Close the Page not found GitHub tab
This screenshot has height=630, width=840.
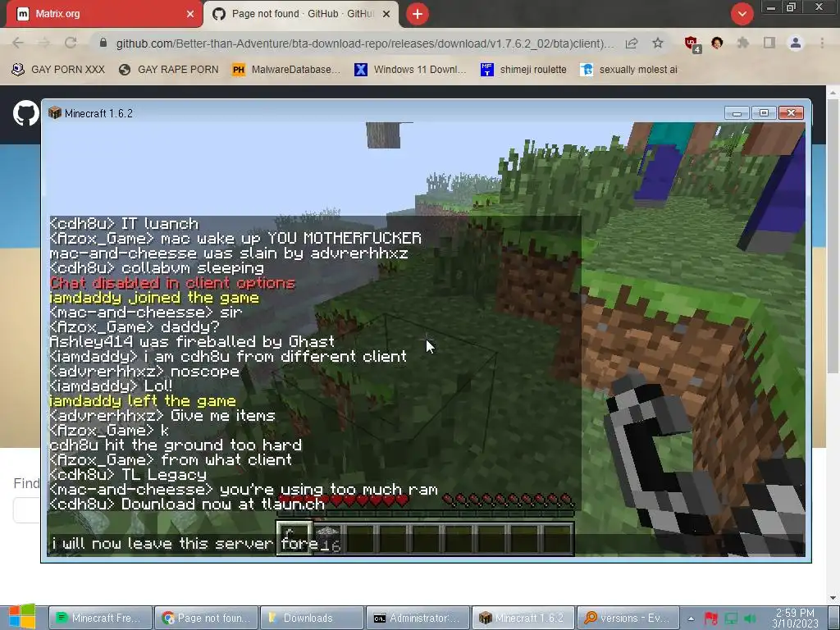(x=386, y=14)
